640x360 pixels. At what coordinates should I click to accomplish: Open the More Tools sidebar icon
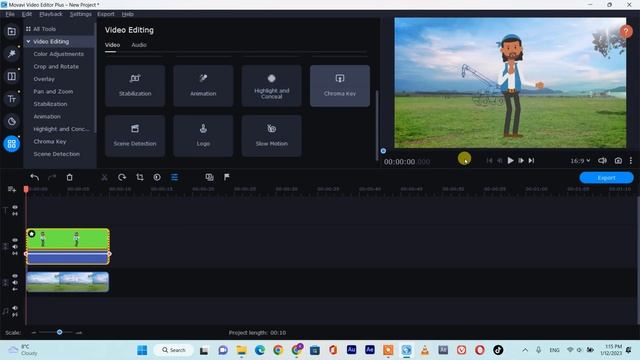(11, 144)
